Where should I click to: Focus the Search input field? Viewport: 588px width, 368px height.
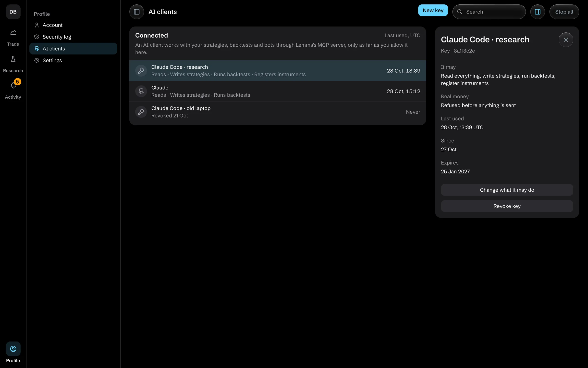coord(489,12)
